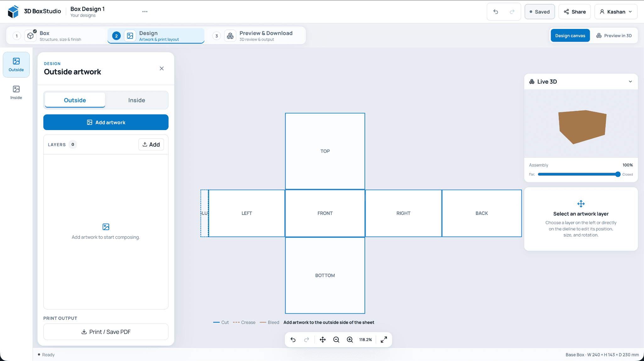Close the Outside artwork panel

(162, 68)
